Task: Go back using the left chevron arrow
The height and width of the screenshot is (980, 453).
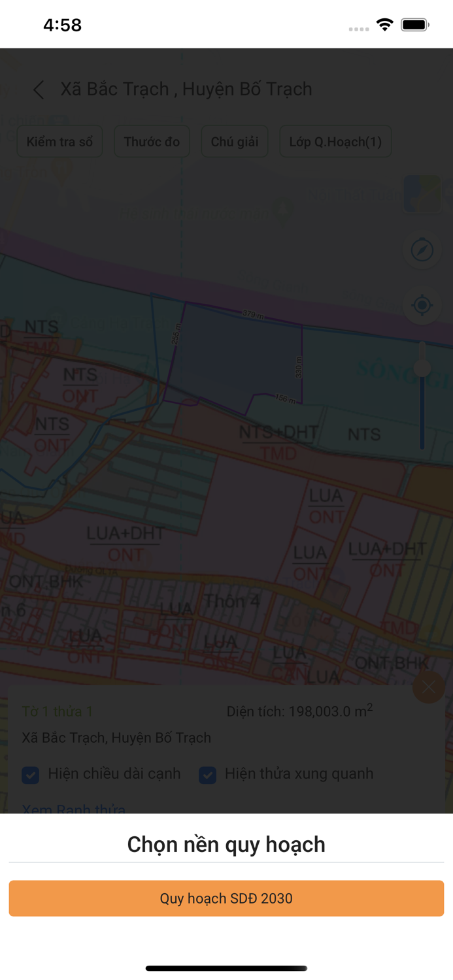Action: click(x=39, y=90)
